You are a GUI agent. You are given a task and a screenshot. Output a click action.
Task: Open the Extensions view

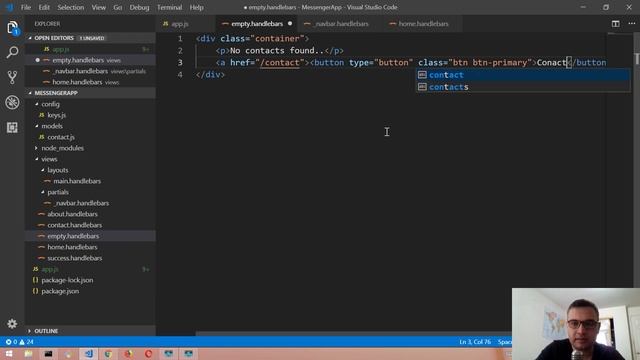point(12,127)
